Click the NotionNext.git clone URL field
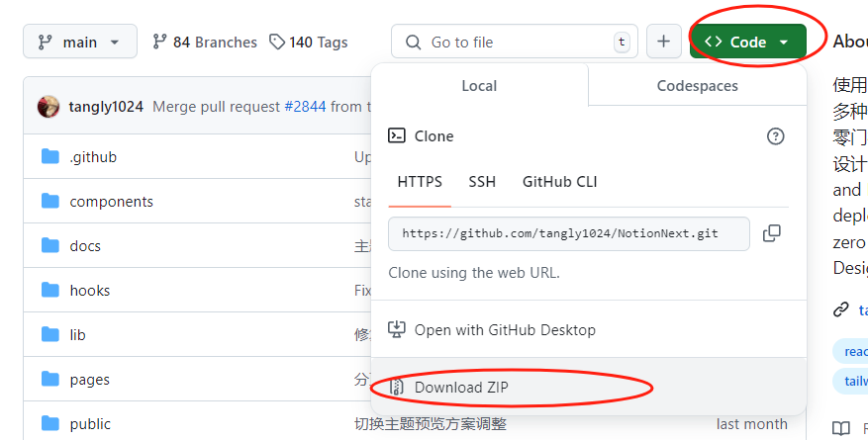 pyautogui.click(x=569, y=233)
